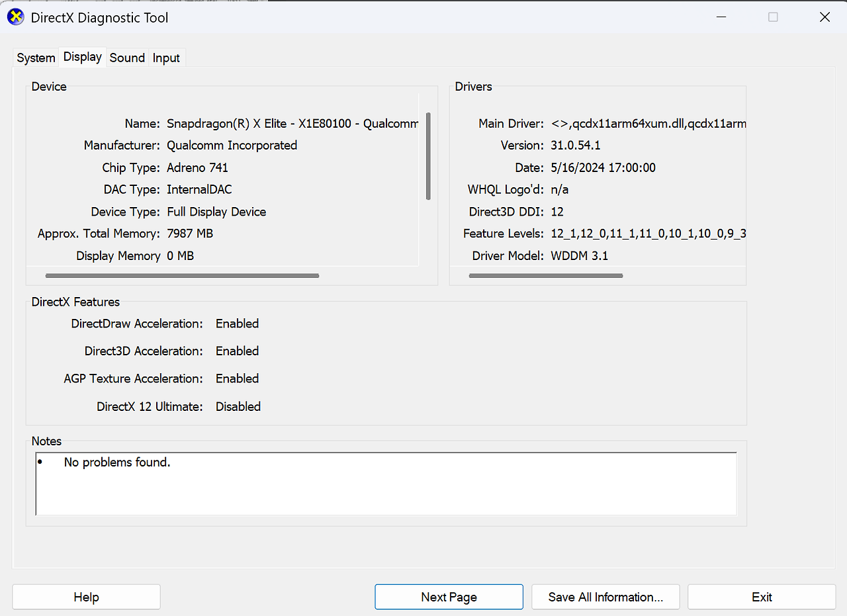Click the Exit button
Viewport: 847px width, 616px height.
click(762, 597)
